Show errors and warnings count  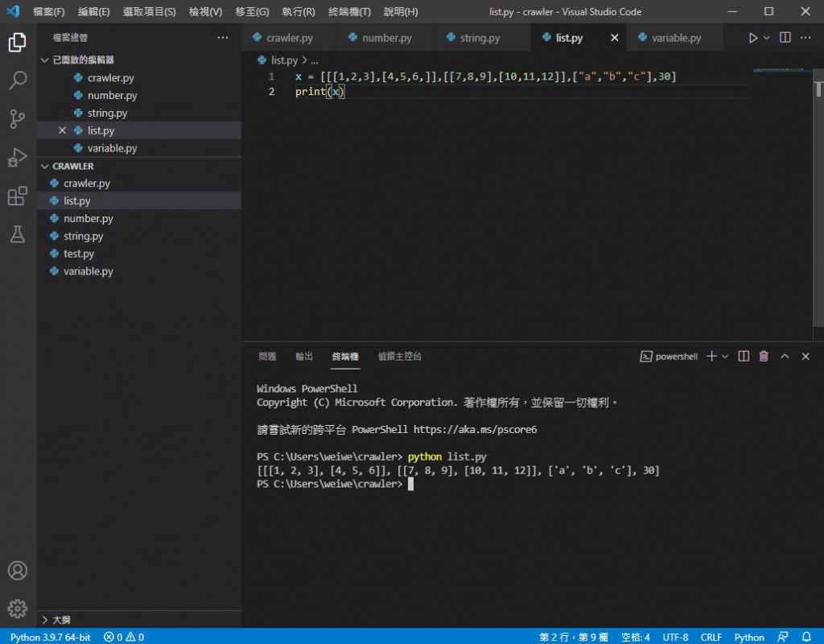click(124, 637)
